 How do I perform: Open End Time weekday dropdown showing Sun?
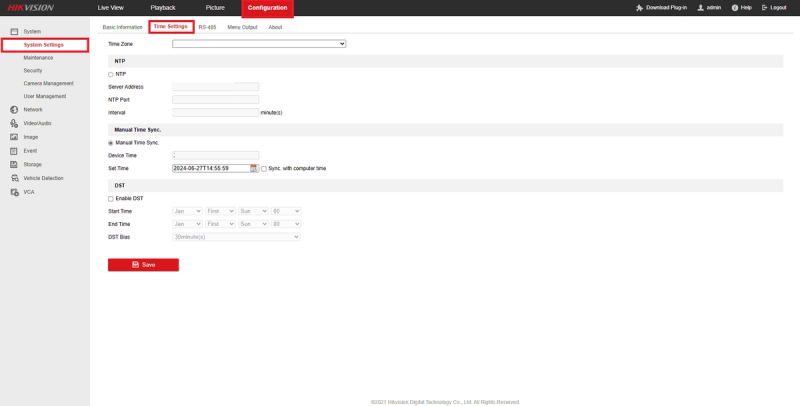pyautogui.click(x=253, y=224)
